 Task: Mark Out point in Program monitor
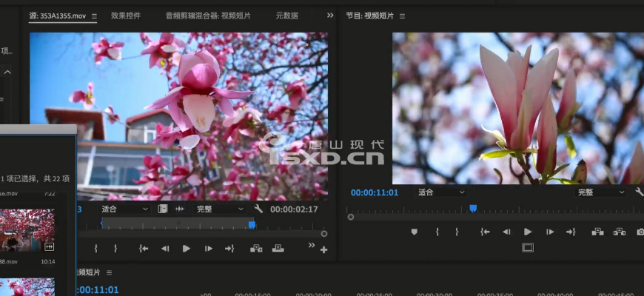click(x=457, y=232)
